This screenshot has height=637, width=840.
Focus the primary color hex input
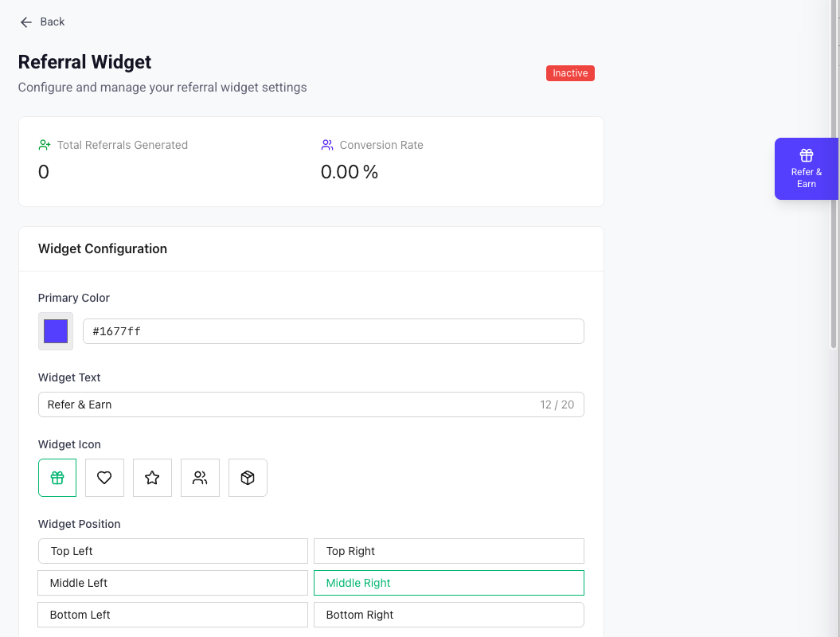(x=334, y=331)
